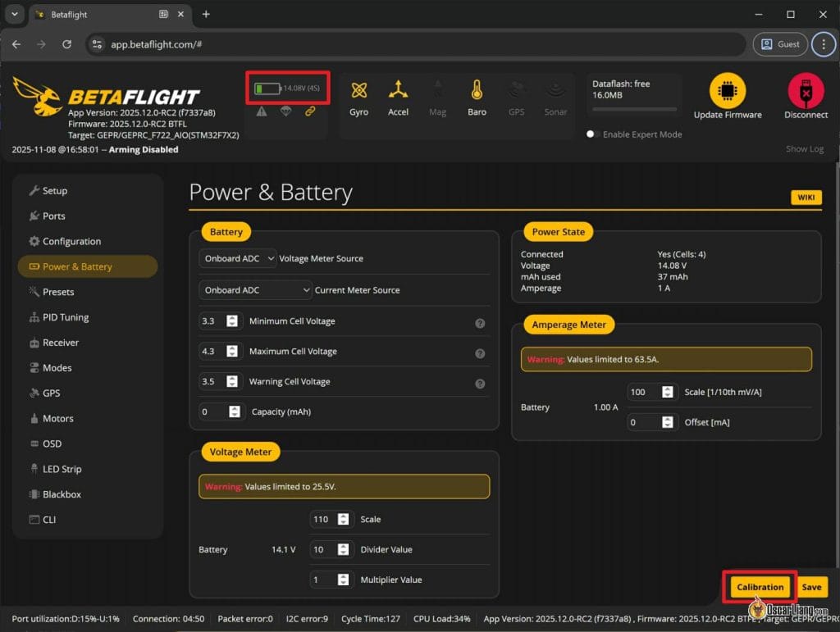Click the Mag sensor icon
This screenshot has height=632, width=840.
coord(438,90)
